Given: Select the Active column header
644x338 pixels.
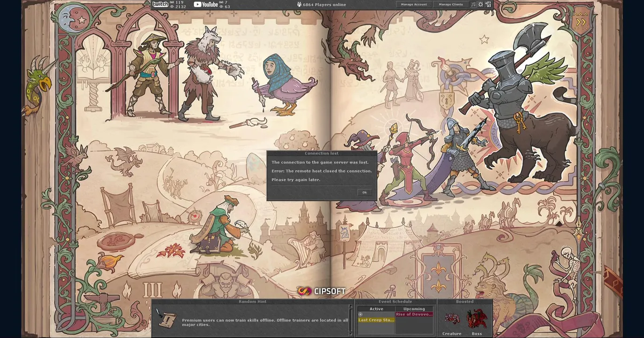Looking at the screenshot, I should point(376,309).
